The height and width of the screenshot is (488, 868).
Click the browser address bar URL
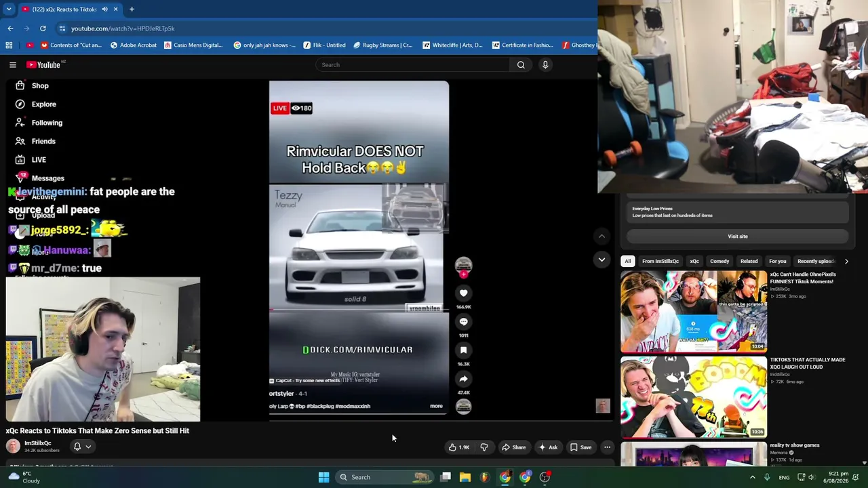123,28
